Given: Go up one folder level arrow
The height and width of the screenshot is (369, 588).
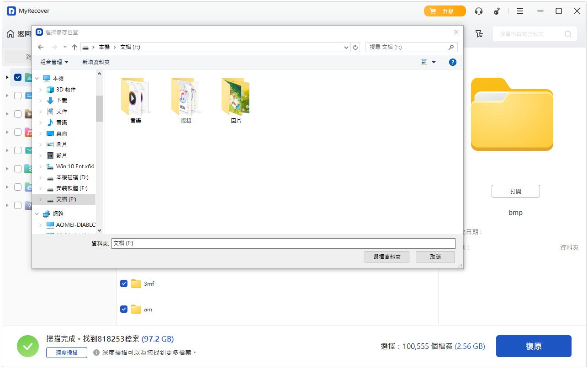Looking at the screenshot, I should (74, 47).
